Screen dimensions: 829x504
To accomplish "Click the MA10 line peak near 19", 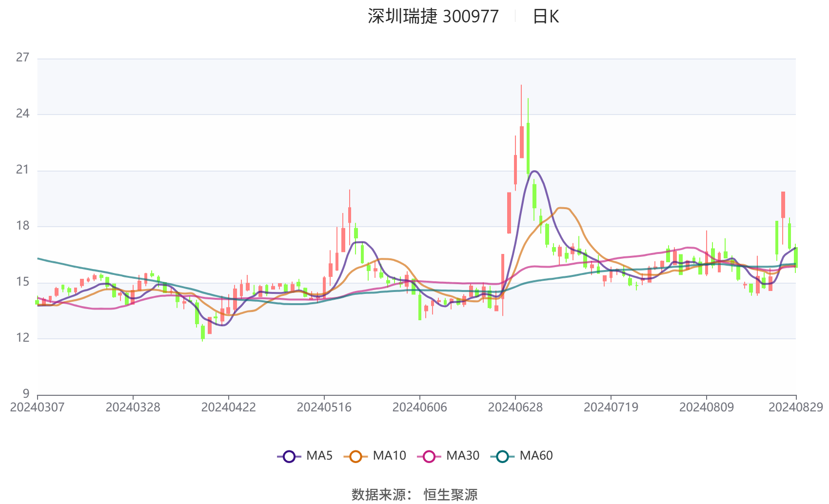I will pyautogui.click(x=563, y=208).
